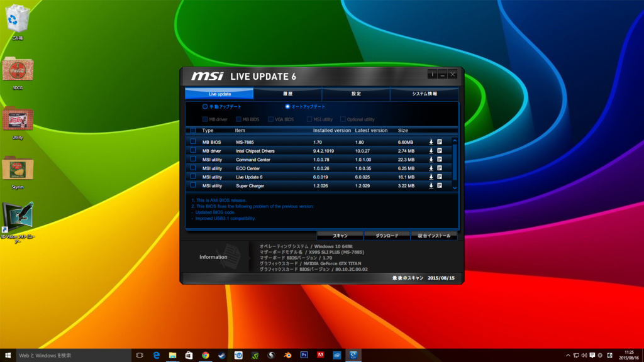Select the 3DCG folder on desktop

17,73
